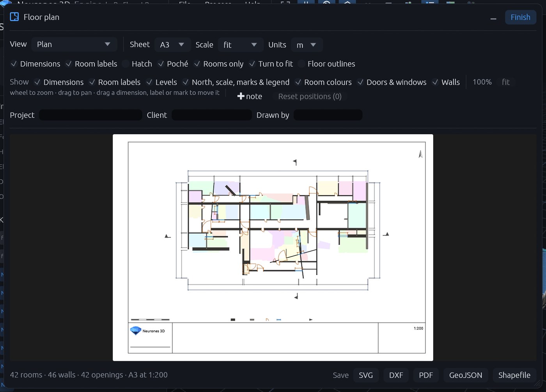Click the left section mark arrow
This screenshot has height=392, width=546.
[167, 236]
